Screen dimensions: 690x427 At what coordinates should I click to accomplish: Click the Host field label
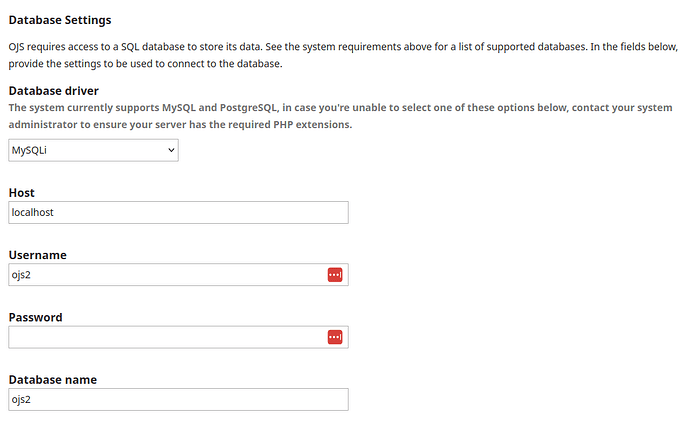point(22,192)
